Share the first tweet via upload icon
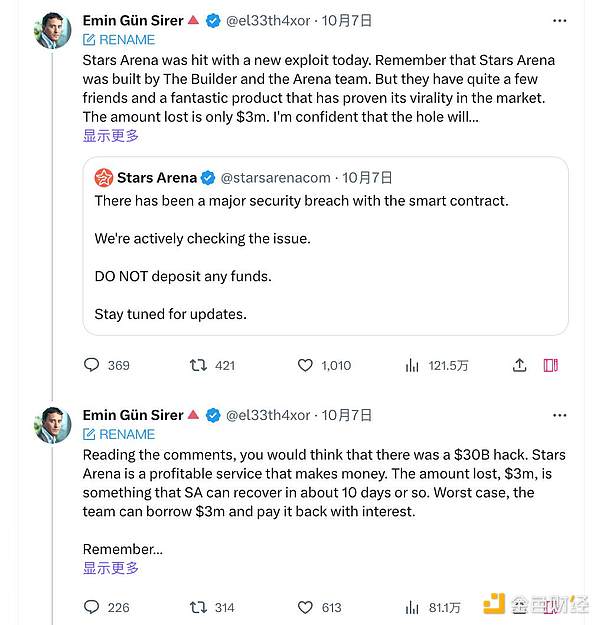This screenshot has height=625, width=600. [520, 365]
